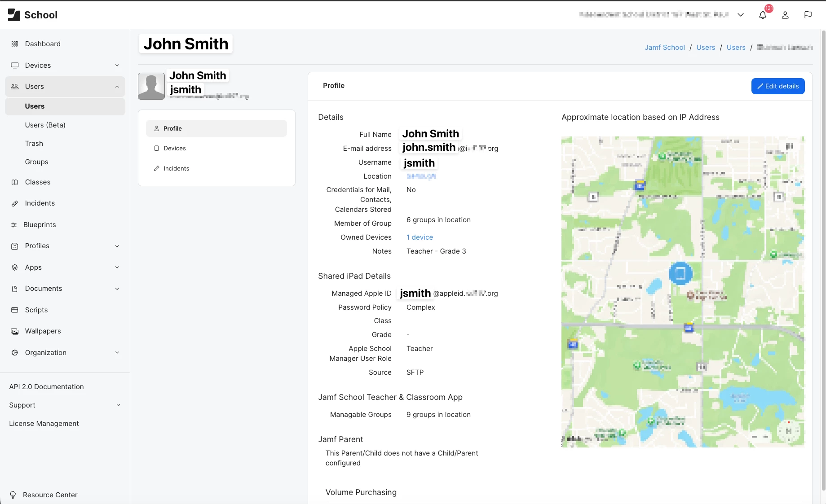Open the 1 device link
The height and width of the screenshot is (504, 826).
pos(420,237)
